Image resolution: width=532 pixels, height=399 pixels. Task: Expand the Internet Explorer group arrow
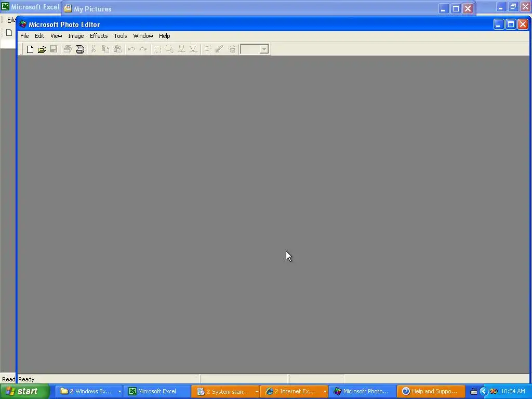[325, 392]
